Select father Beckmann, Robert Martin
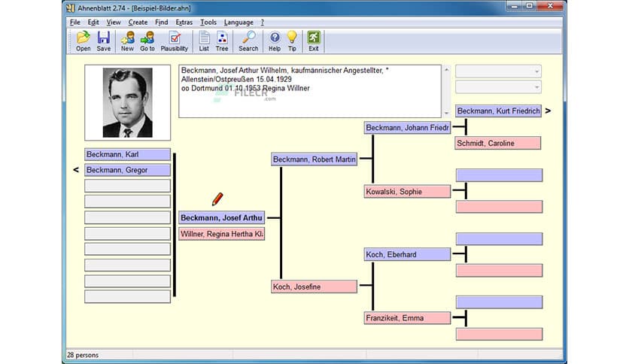Screen dimensions: 629x364 pyautogui.click(x=314, y=159)
